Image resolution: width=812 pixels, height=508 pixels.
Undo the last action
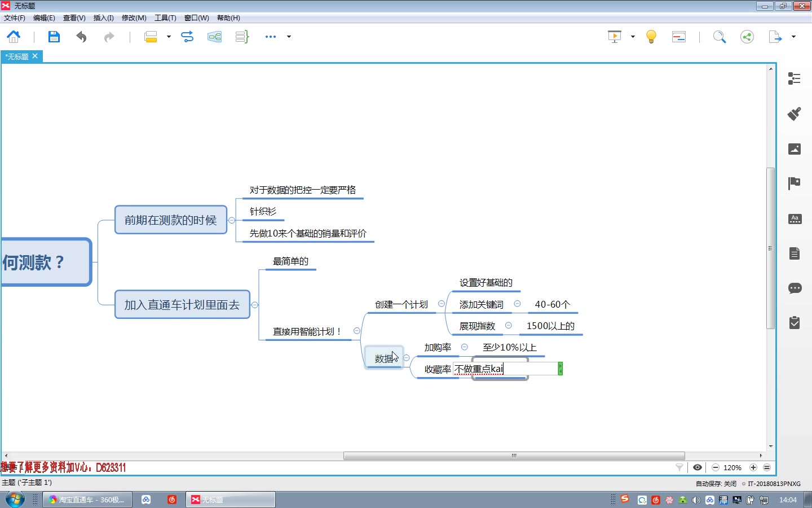81,37
